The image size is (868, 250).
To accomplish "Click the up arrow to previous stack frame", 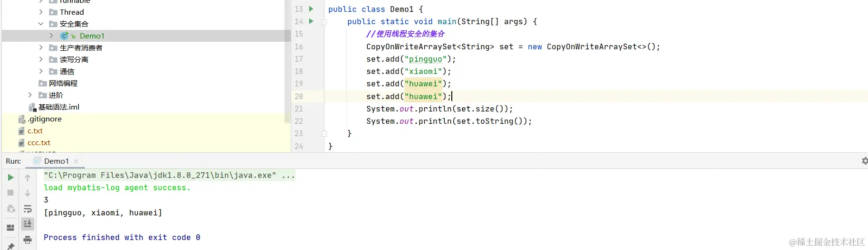I will click(28, 178).
